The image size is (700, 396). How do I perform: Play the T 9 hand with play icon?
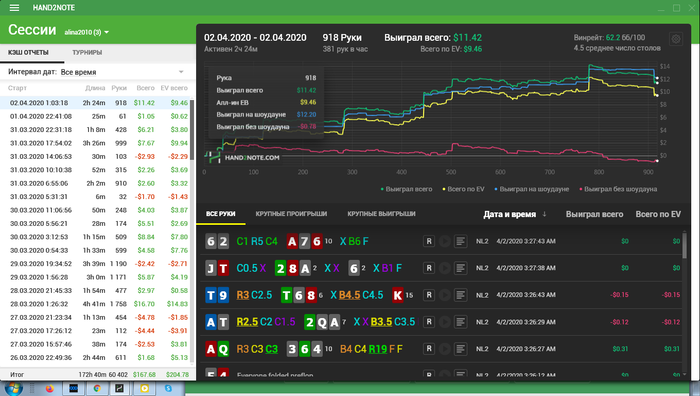coord(444,295)
